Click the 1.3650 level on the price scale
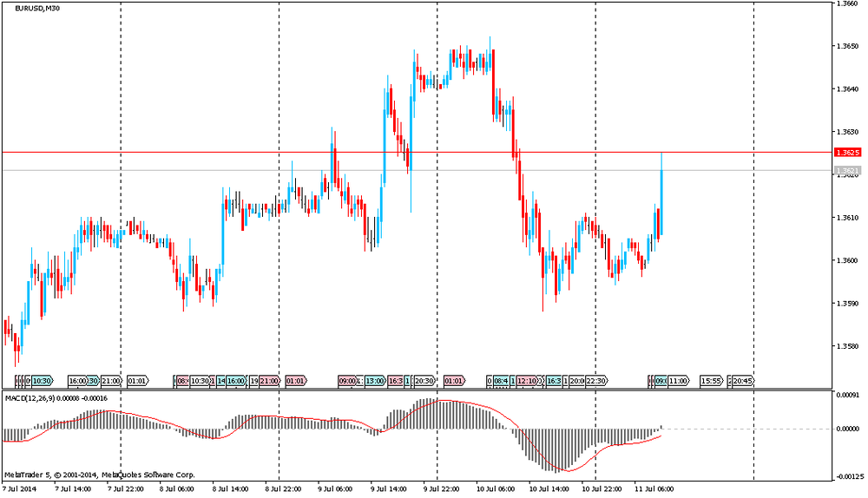The width and height of the screenshot is (868, 498). [x=846, y=45]
